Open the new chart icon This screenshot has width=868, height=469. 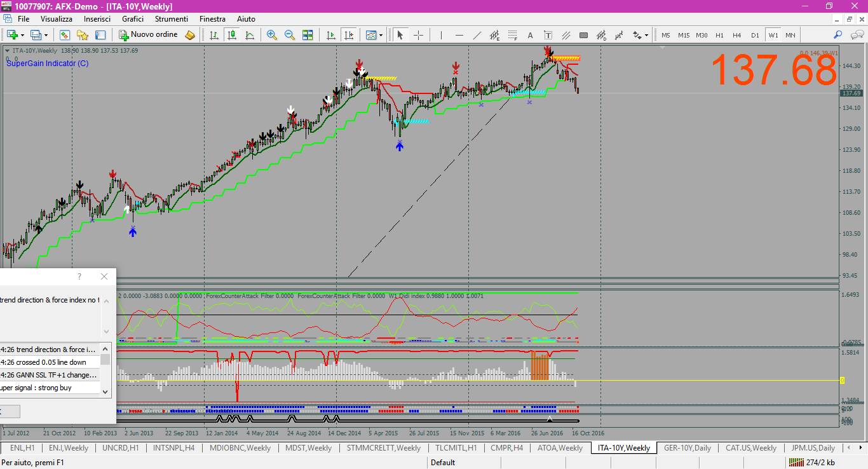coord(12,35)
